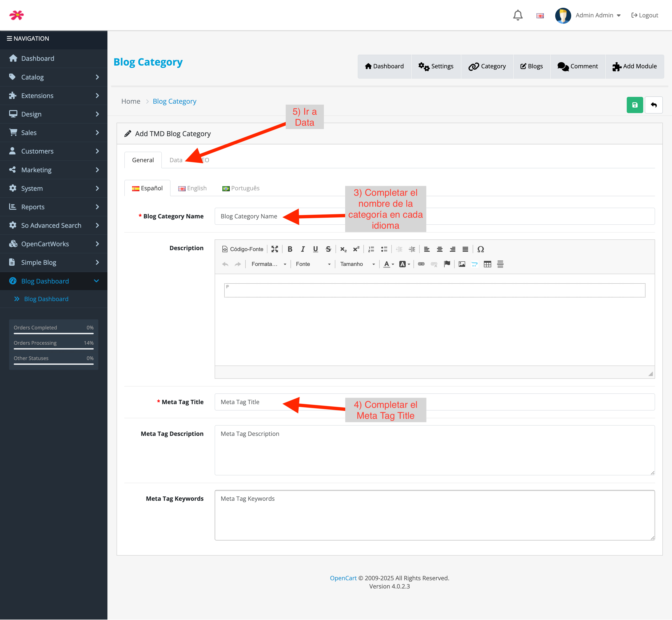
Task: Expand the Marketing menu
Action: 54,170
